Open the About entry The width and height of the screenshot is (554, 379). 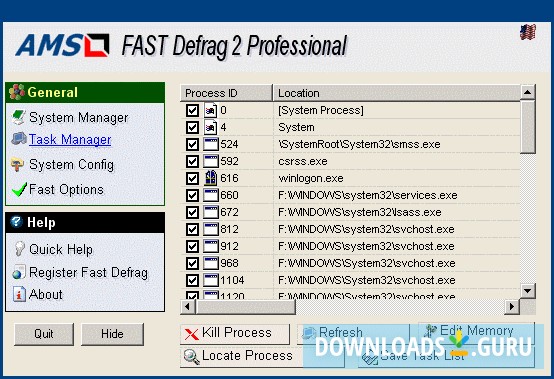[x=46, y=294]
